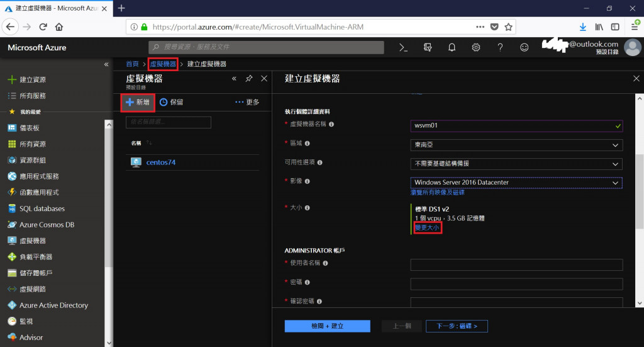Show info for 大小 field
The width and height of the screenshot is (644, 347).
(307, 208)
